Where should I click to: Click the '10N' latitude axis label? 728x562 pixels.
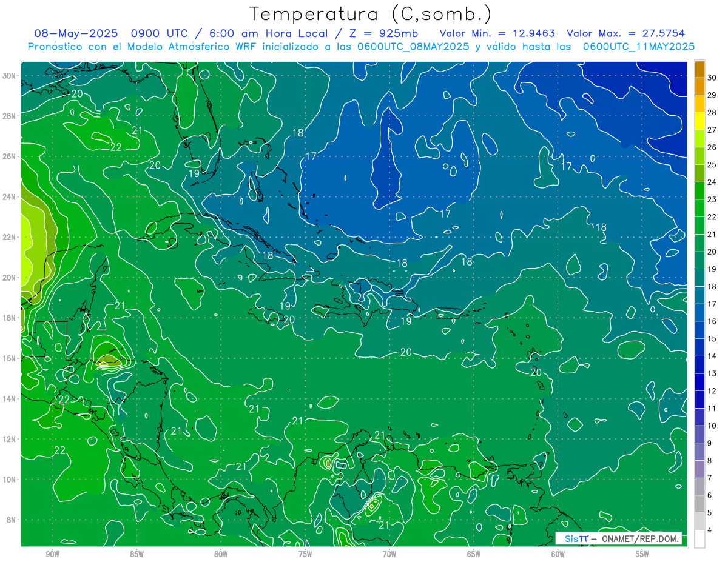10,479
